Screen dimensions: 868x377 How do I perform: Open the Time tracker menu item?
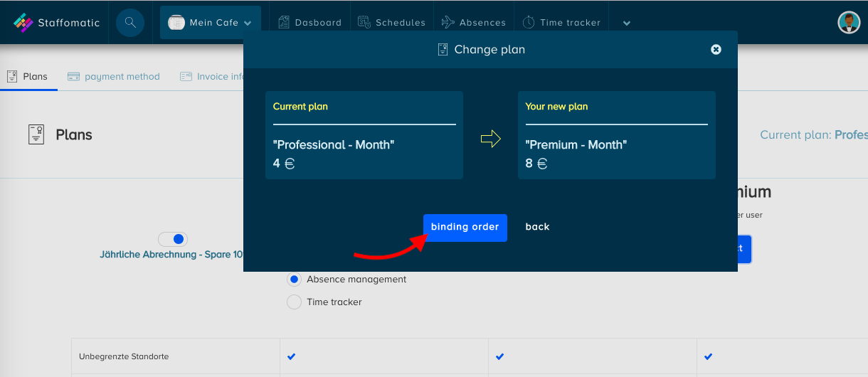pyautogui.click(x=561, y=23)
